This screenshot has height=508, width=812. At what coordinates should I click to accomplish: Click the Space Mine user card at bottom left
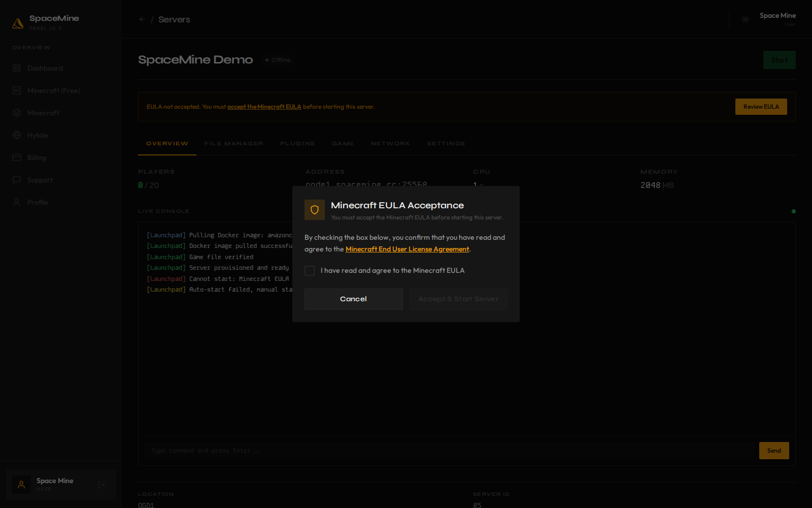tap(61, 485)
